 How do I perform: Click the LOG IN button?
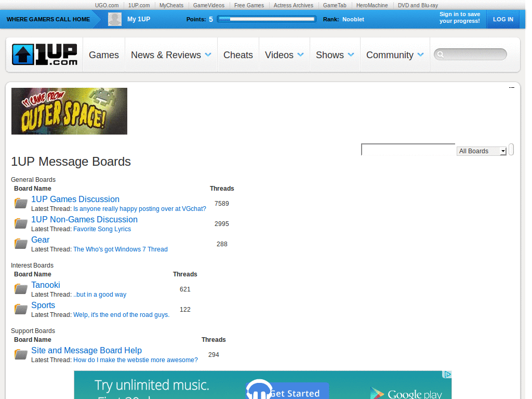pyautogui.click(x=503, y=19)
